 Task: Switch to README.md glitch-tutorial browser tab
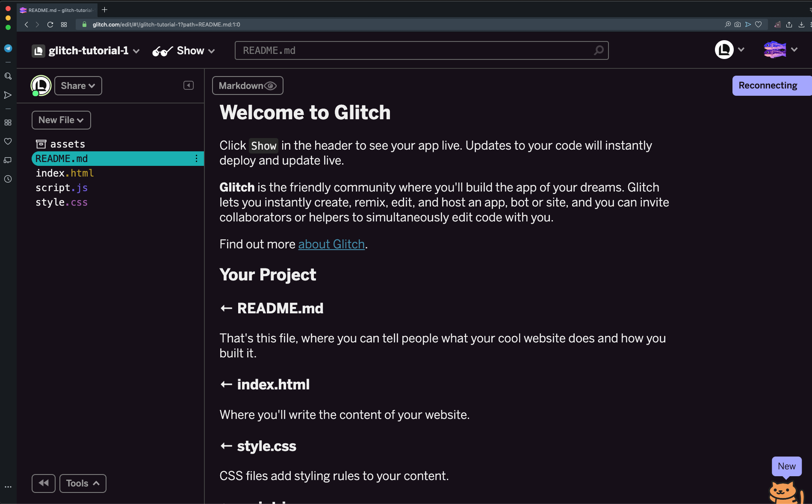pos(57,10)
